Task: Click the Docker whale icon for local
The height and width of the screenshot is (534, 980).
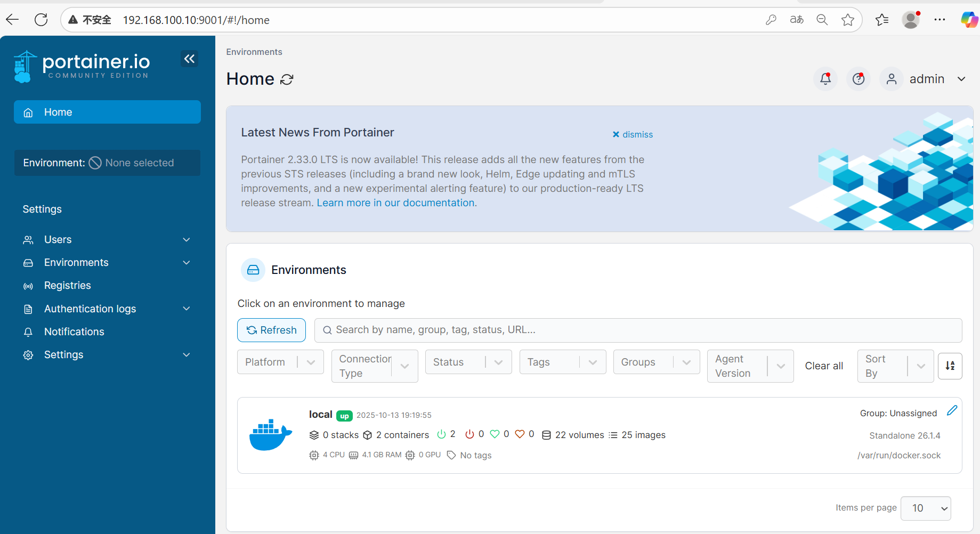Action: pyautogui.click(x=271, y=435)
